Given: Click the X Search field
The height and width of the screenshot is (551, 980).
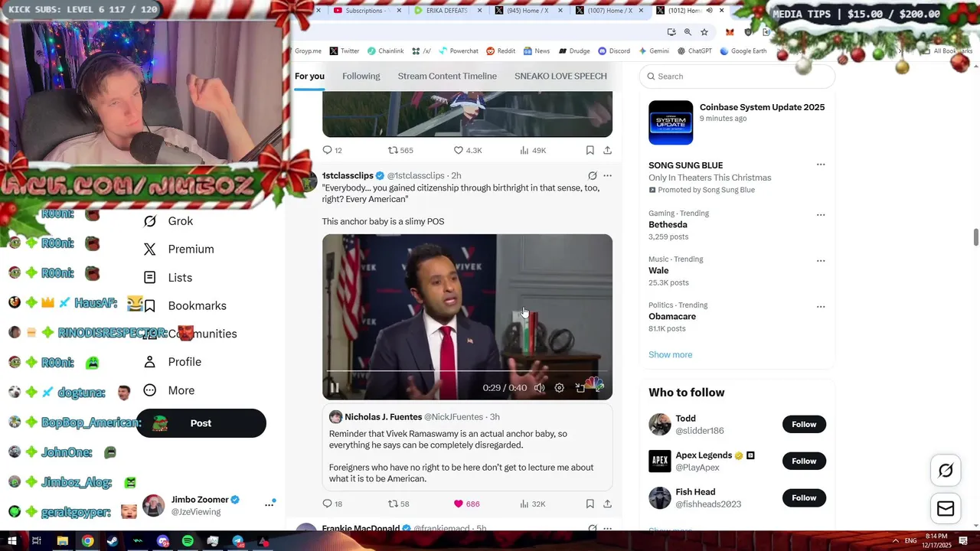Looking at the screenshot, I should click(737, 77).
